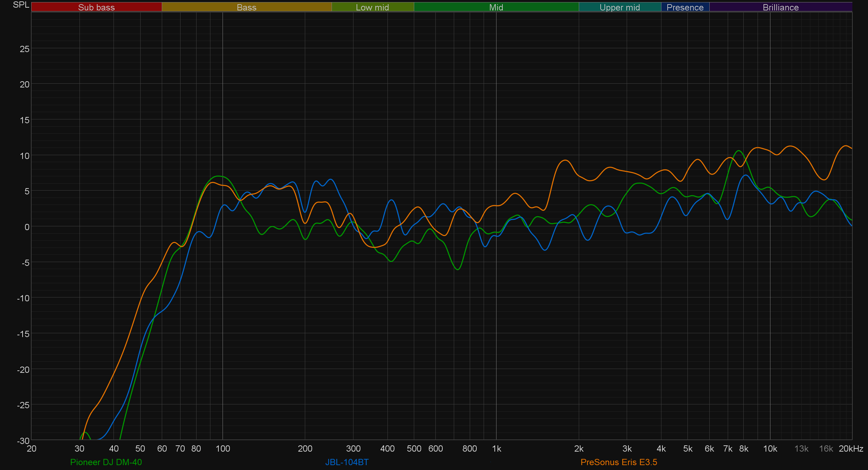Click the PreSonus Eris E3.5 legend label
868x470 pixels.
tap(619, 462)
